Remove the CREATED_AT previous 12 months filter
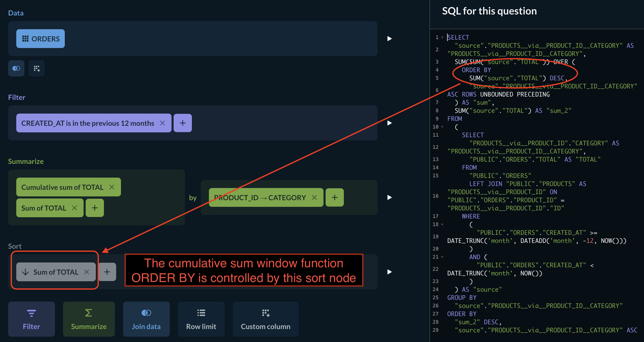 162,123
